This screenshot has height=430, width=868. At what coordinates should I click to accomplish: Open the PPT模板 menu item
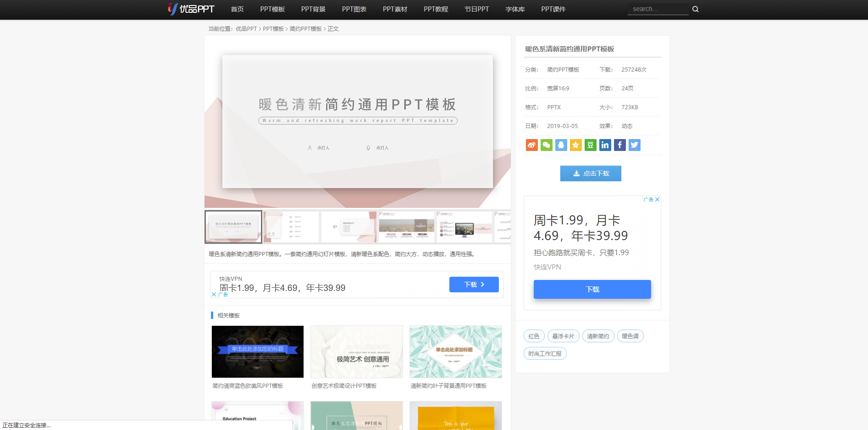tap(272, 9)
